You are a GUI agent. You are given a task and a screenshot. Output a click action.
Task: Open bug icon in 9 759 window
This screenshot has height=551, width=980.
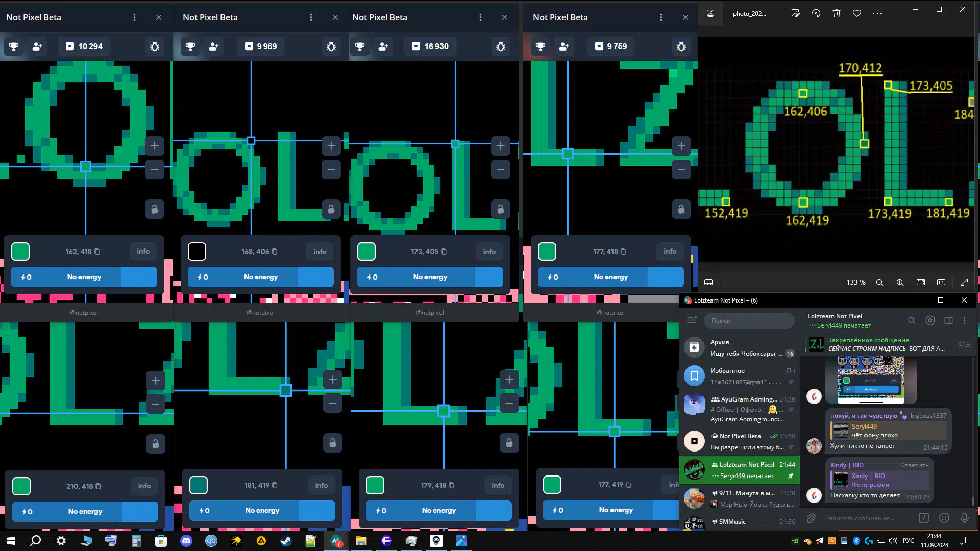click(x=681, y=46)
